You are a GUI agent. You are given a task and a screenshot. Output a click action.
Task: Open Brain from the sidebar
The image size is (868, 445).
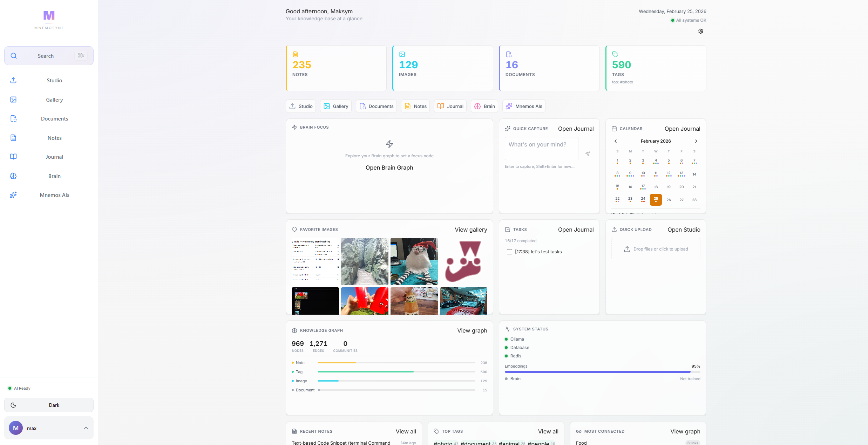pyautogui.click(x=49, y=176)
